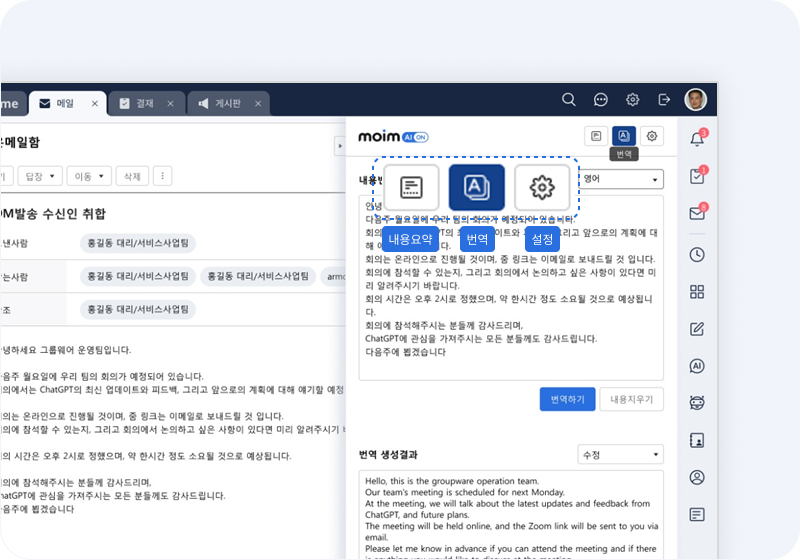800x560 pixels.
Task: Open moim AI settings gear in panel header
Action: (x=652, y=136)
